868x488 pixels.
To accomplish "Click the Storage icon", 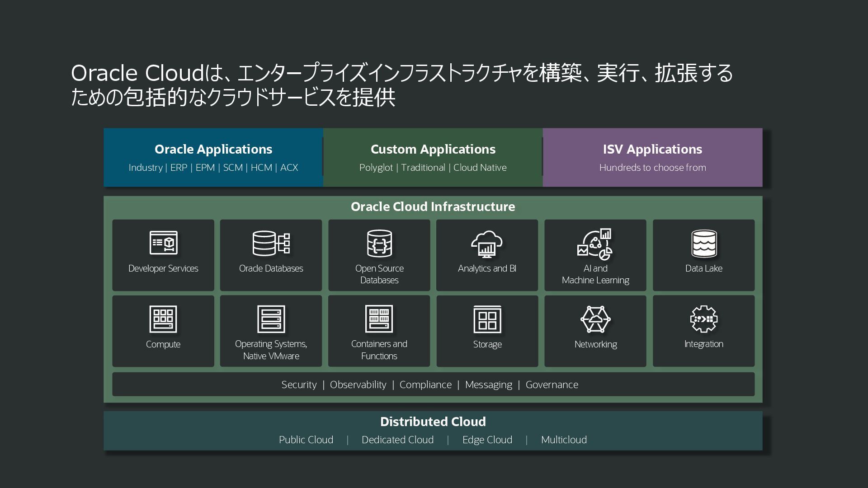I will [487, 319].
